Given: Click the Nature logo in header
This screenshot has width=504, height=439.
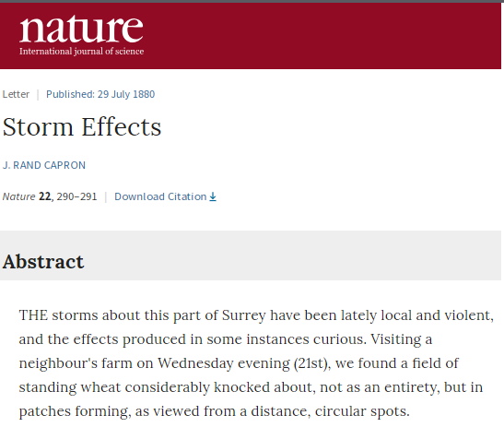Looking at the screenshot, I should (81, 35).
